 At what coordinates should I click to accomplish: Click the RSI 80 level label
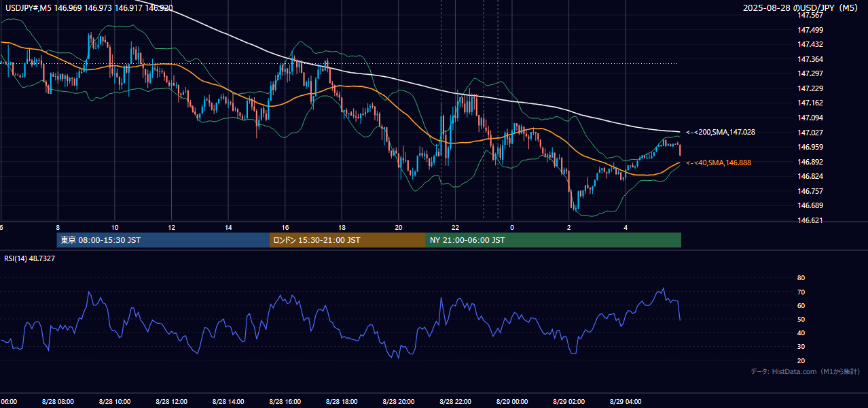pos(801,278)
